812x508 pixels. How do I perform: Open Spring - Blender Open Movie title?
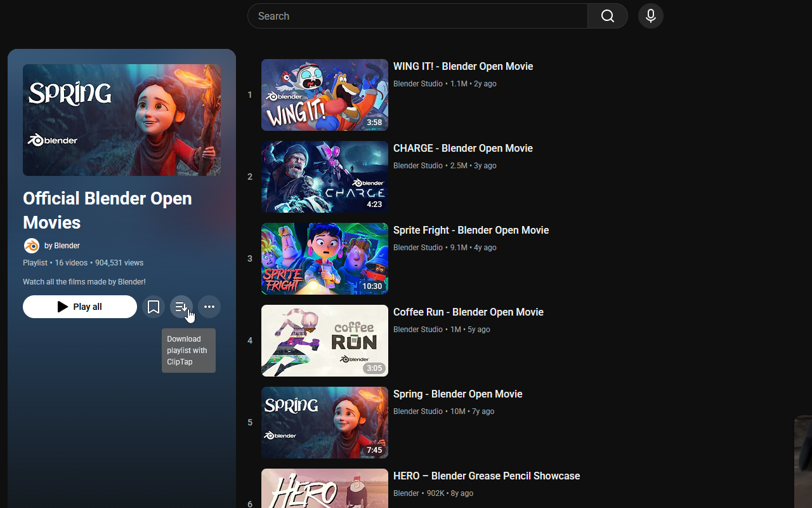click(x=458, y=394)
